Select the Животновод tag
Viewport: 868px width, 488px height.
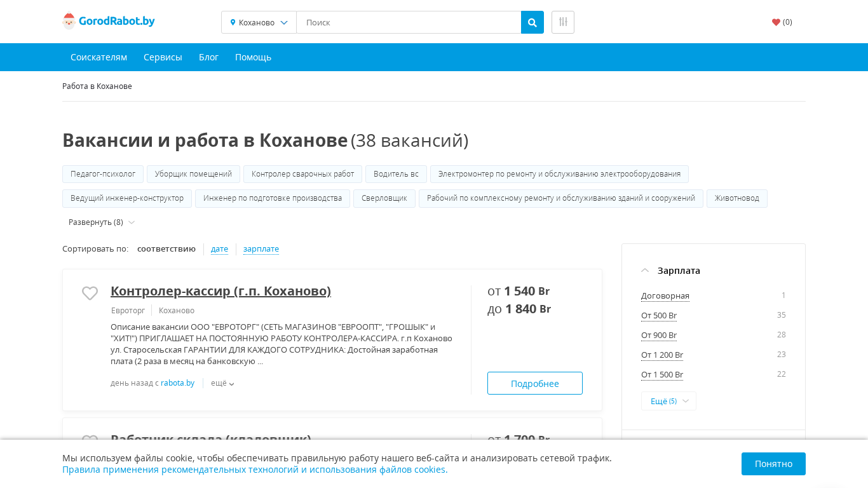pyautogui.click(x=737, y=198)
